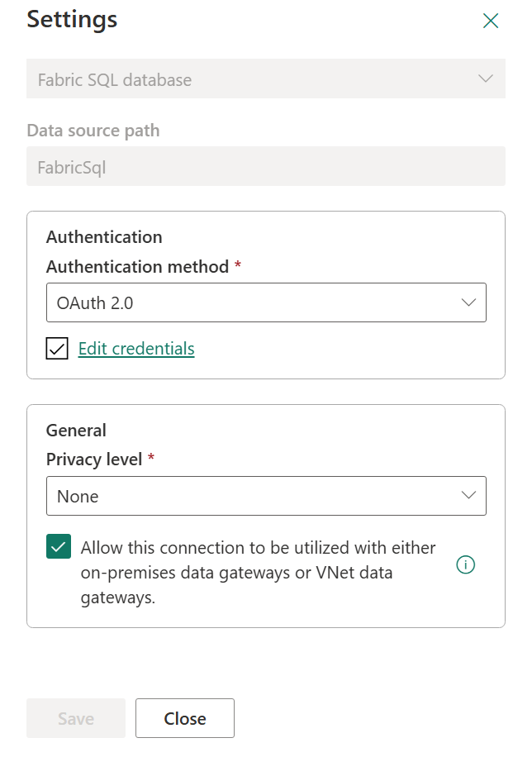Click the Save button
Image resolution: width=532 pixels, height=757 pixels.
pos(76,718)
